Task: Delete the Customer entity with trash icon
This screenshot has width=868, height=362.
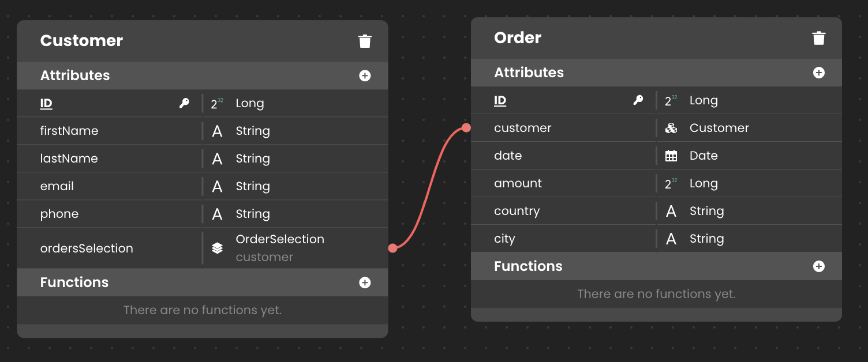Action: [365, 41]
